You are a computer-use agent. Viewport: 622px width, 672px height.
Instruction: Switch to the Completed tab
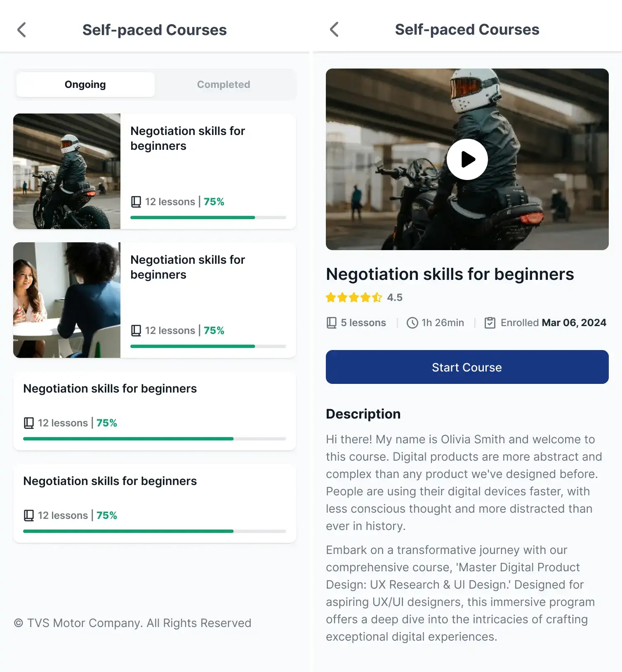[224, 85]
